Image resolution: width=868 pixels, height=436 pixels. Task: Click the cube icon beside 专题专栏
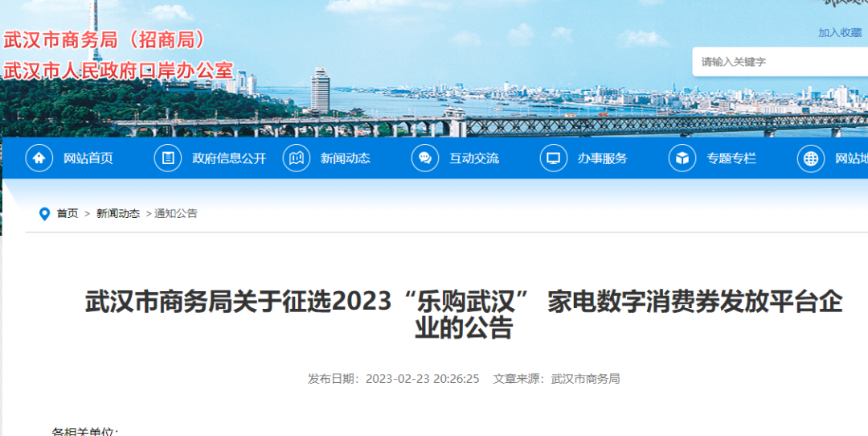tap(682, 158)
